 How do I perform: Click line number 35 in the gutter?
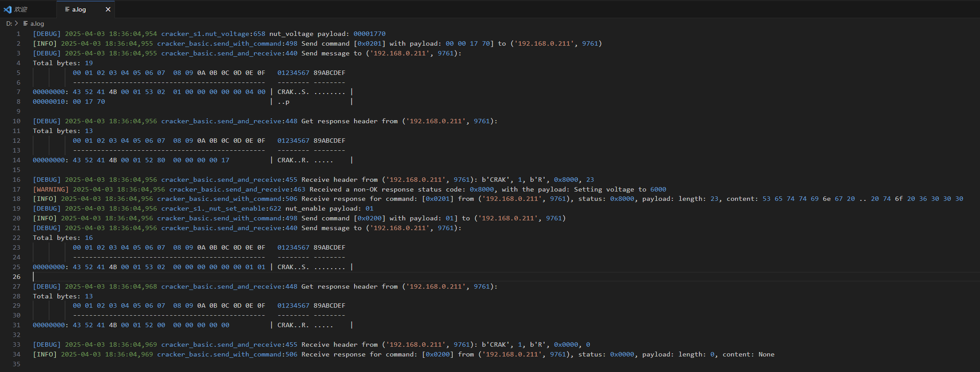(x=16, y=364)
